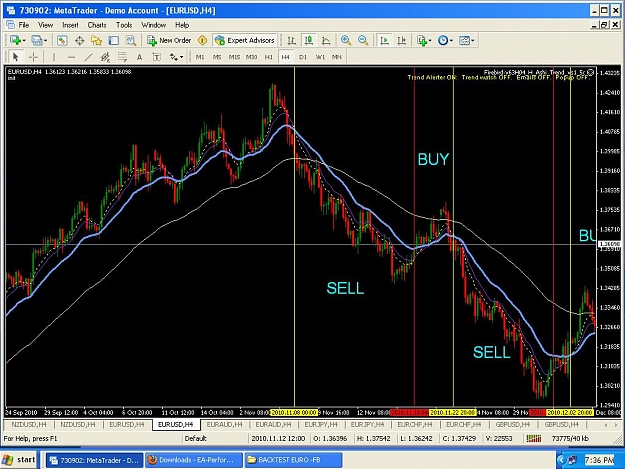Click the New Order button
This screenshot has height=469, width=625.
pyautogui.click(x=169, y=40)
